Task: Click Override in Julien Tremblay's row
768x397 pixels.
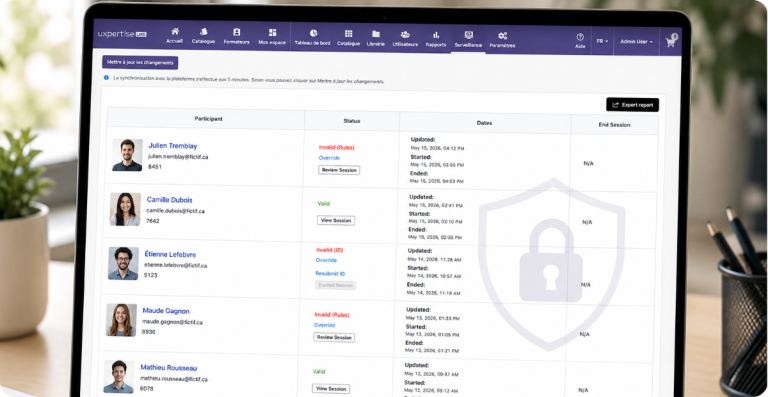Action: click(x=329, y=158)
